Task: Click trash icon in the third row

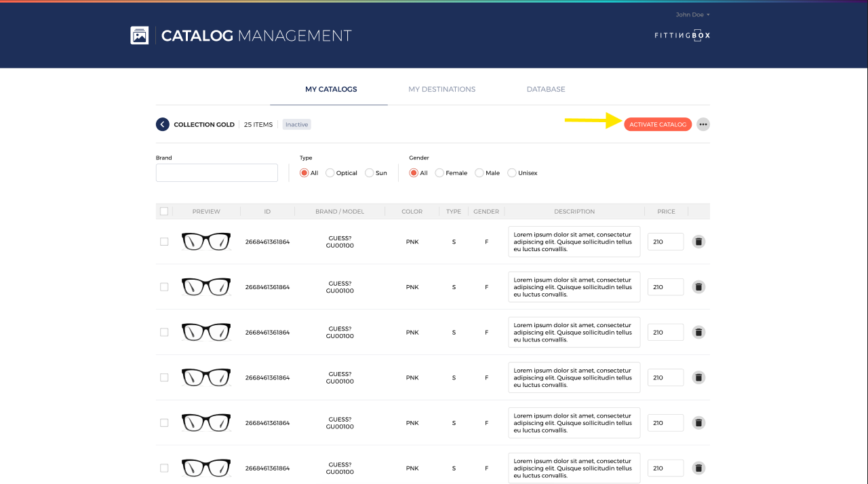Action: [x=698, y=332]
